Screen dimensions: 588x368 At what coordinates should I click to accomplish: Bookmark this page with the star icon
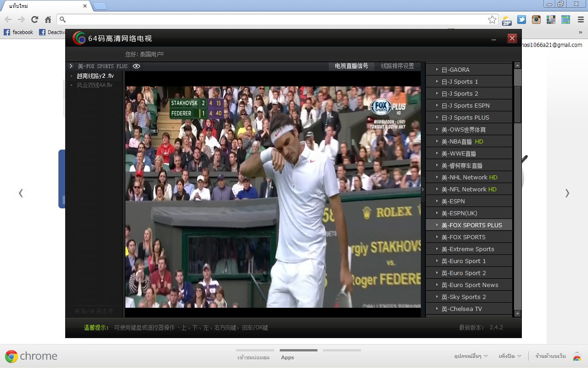tap(492, 19)
